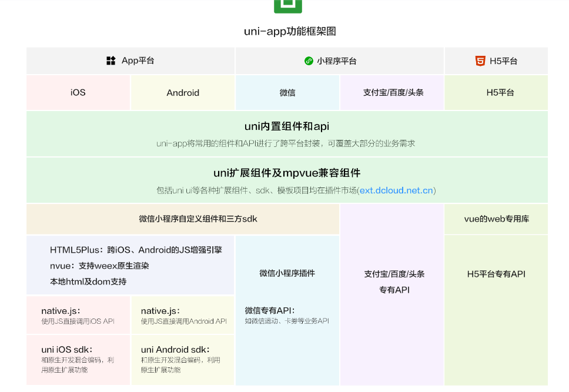
Task: Click the description under uni iOS sdk
Action: [78, 365]
